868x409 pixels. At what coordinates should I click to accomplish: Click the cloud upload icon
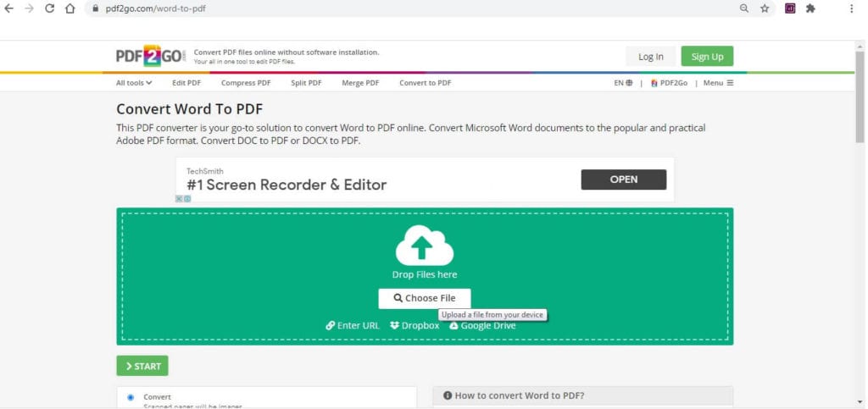425,245
